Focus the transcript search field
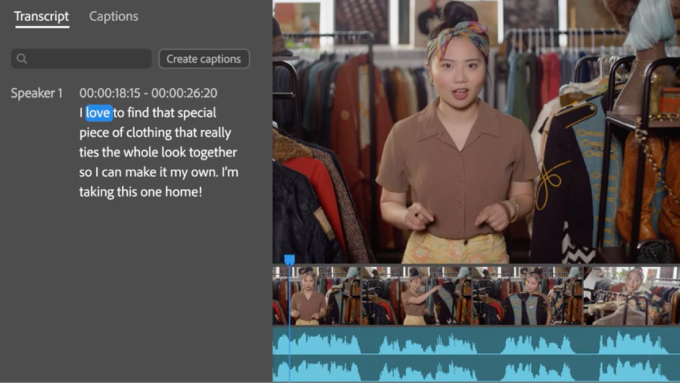 pos(81,59)
